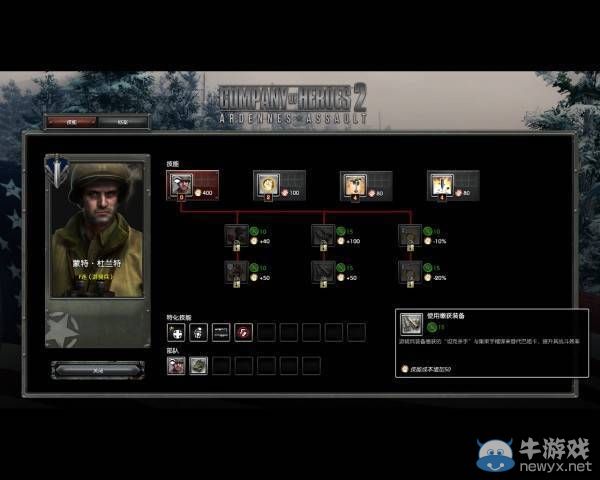The height and width of the screenshot is (480, 600).
Task: Click the 100 cost value on the medal skill
Action: pyautogui.click(x=294, y=193)
